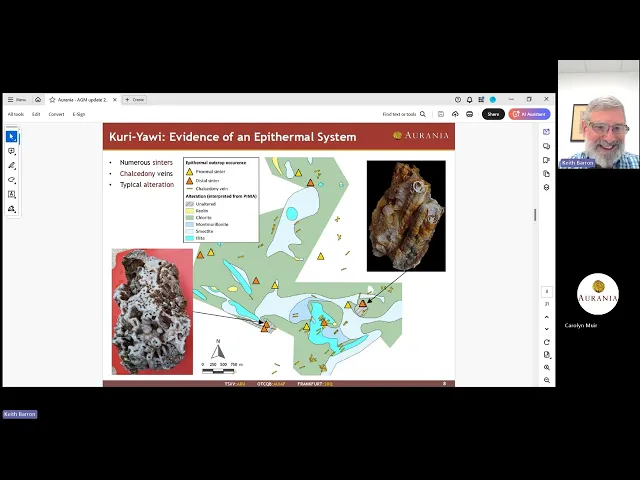The image size is (640, 480).
Task: Open the E-Sign tab
Action: coord(79,114)
